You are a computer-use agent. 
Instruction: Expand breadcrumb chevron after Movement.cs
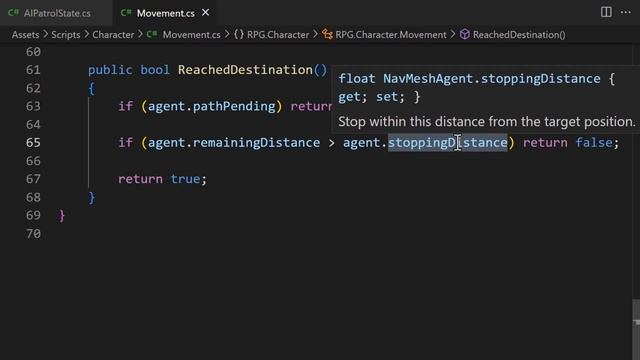[227, 34]
